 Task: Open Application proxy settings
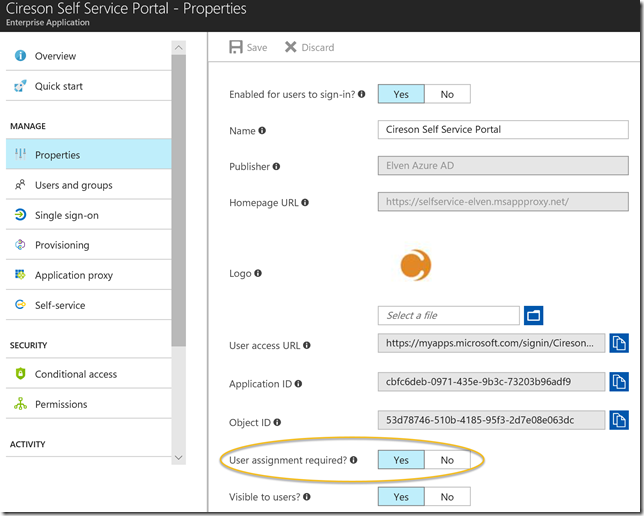coord(88,275)
